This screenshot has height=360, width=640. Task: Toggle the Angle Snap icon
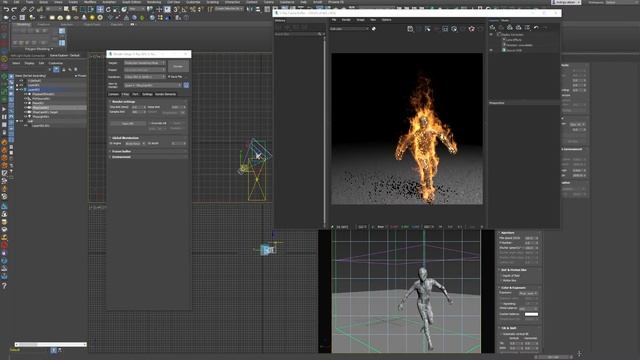tap(184, 9)
